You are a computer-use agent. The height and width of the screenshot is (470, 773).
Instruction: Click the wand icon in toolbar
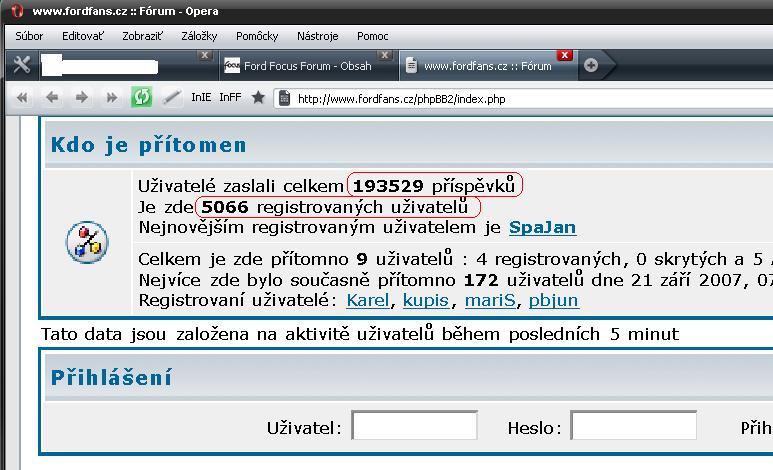tap(172, 98)
